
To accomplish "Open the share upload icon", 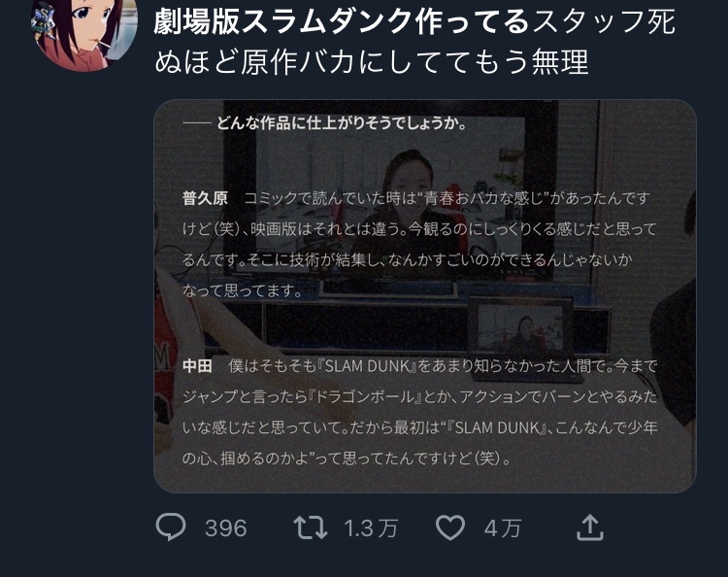I will click(x=589, y=526).
